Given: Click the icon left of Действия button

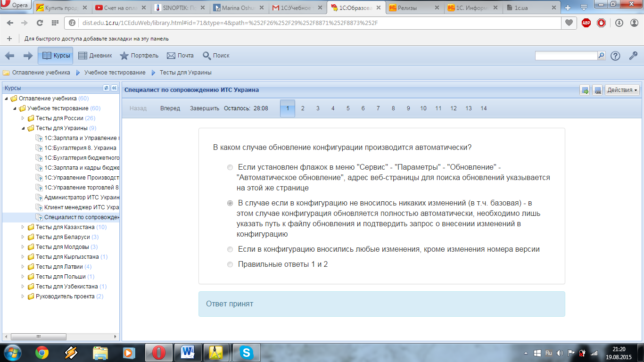Looking at the screenshot, I should [x=597, y=90].
